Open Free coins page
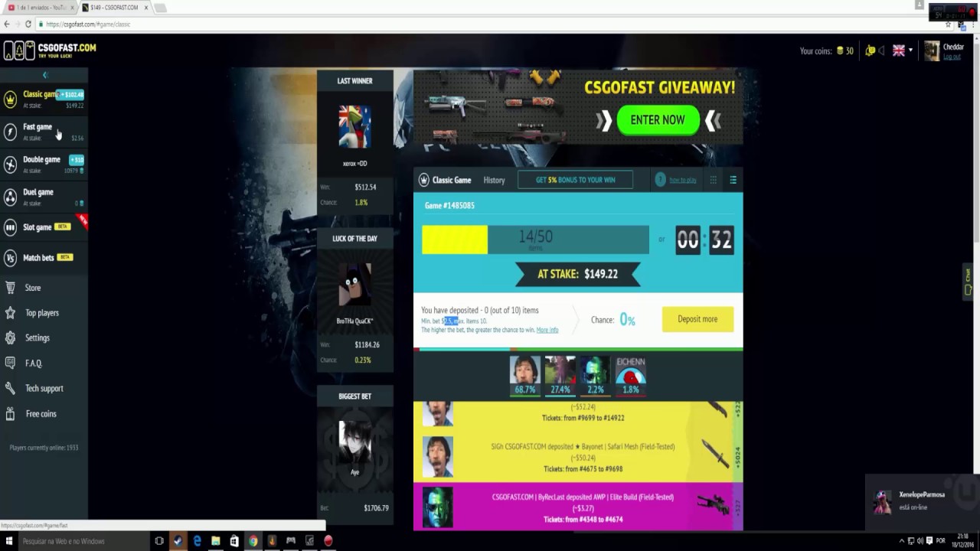This screenshot has width=980, height=551. tap(41, 413)
